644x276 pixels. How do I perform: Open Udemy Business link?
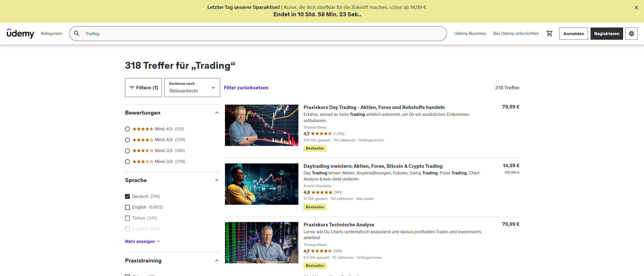[470, 34]
